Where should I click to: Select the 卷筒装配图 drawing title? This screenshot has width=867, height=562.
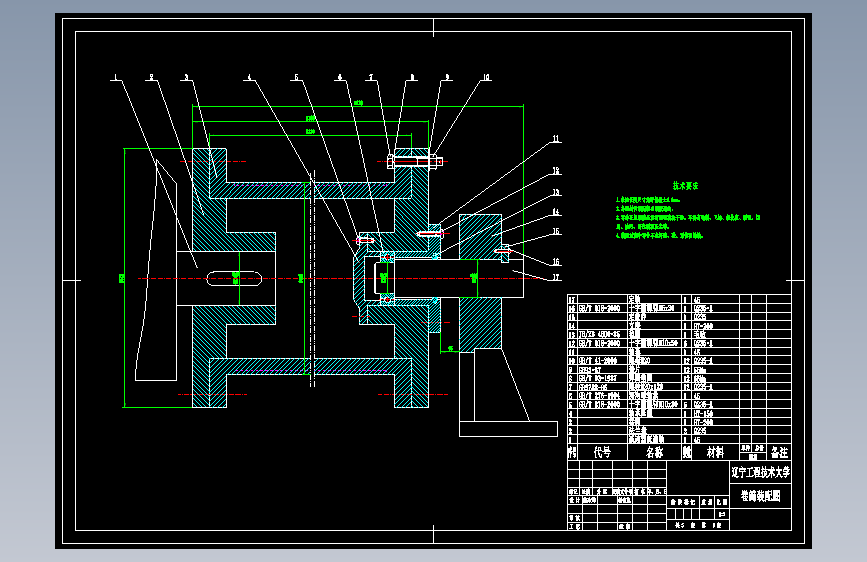click(760, 496)
